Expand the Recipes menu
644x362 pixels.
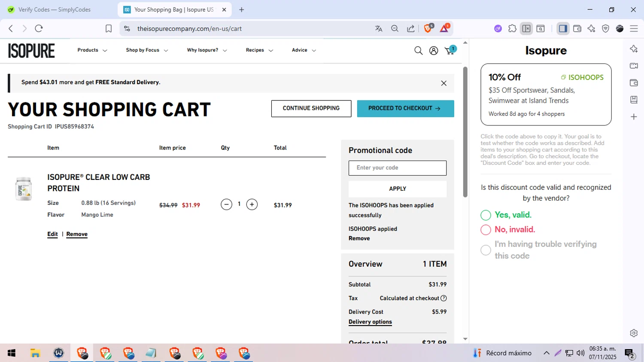[x=259, y=50]
